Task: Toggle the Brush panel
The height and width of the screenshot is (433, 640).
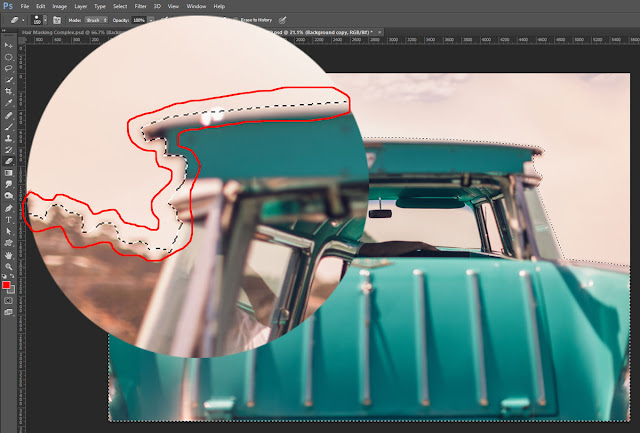Action: (57, 20)
